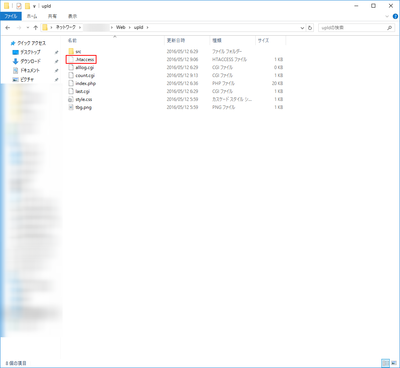This screenshot has width=400, height=368.
Task: Expand the chevron after ネットワーク in breadcrumb
Action: click(80, 27)
